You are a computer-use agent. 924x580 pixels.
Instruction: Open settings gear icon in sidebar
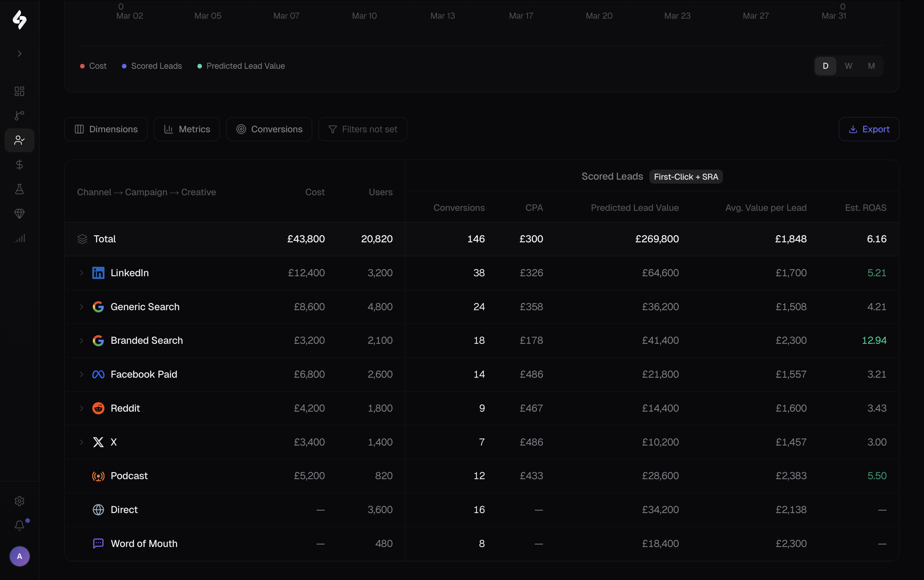click(20, 501)
